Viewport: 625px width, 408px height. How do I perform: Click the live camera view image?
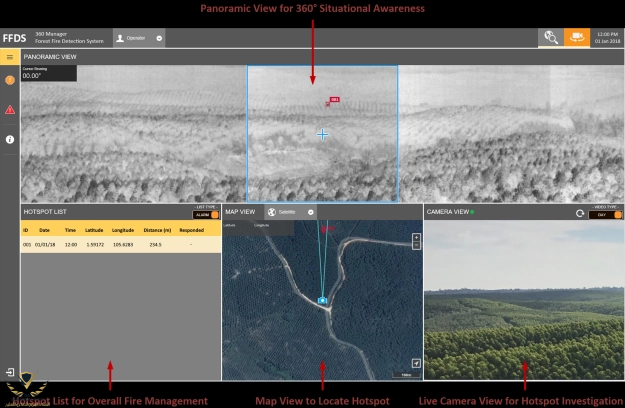pos(524,300)
